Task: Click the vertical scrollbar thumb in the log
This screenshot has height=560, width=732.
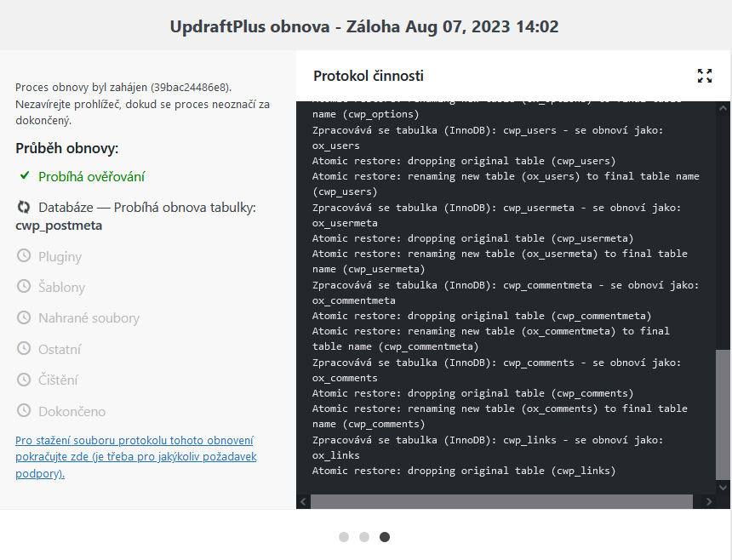Action: 723,414
